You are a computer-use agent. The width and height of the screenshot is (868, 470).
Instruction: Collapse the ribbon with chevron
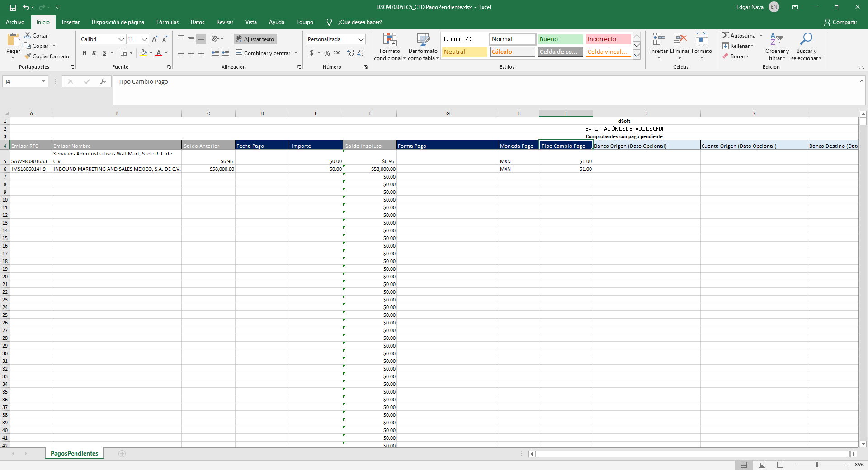[x=862, y=67]
